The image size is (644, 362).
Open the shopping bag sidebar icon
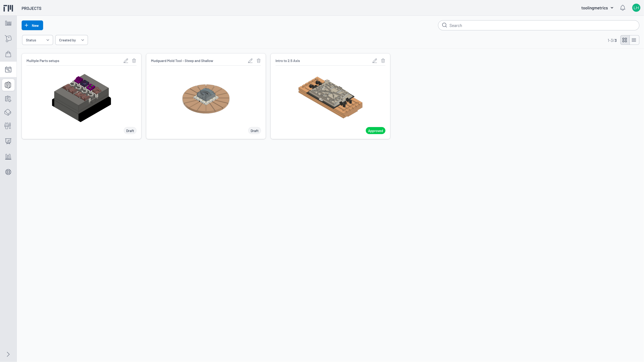[8, 54]
